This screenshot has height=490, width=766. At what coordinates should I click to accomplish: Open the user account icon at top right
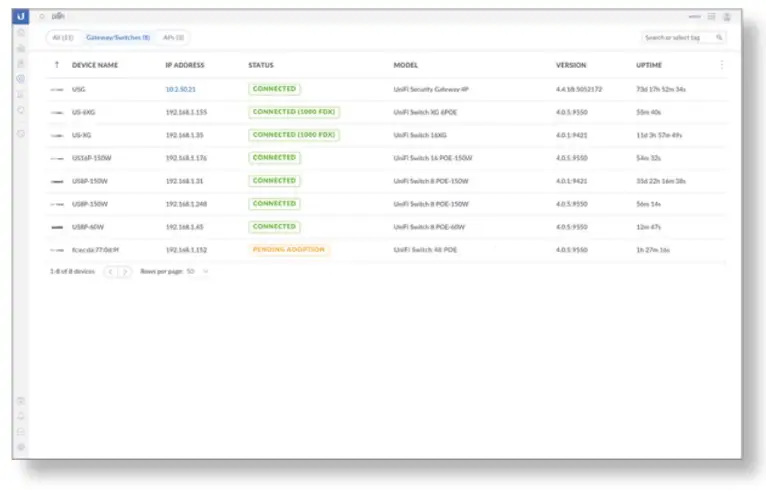tap(727, 17)
